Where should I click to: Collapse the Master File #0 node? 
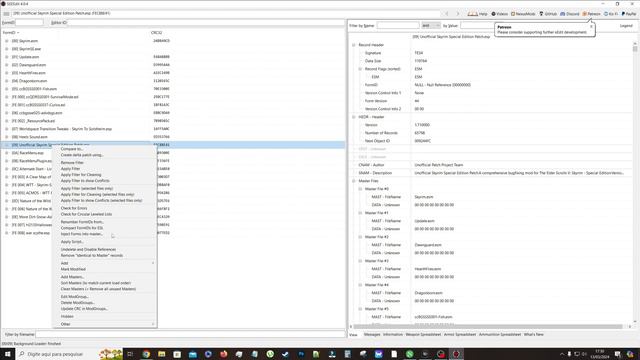tap(360, 189)
